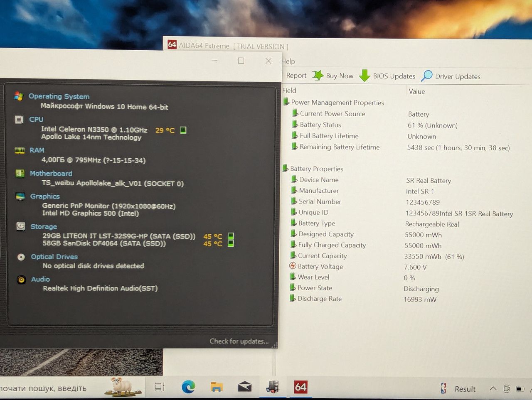Open File Explorer from the taskbar

click(217, 387)
